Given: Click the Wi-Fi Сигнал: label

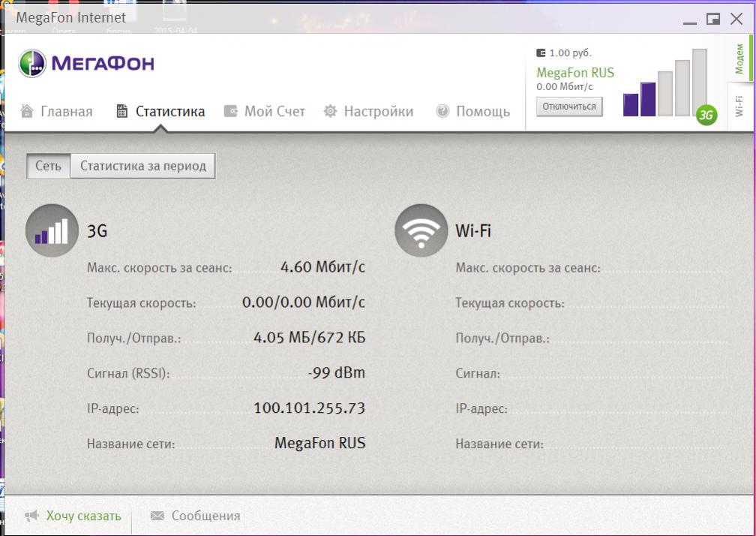Looking at the screenshot, I should (478, 373).
